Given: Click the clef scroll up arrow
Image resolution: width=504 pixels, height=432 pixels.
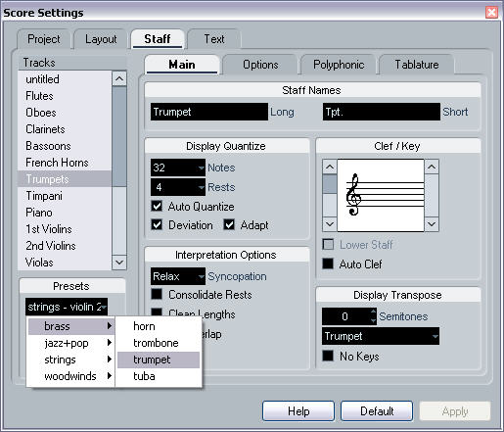Looking at the screenshot, I should click(x=330, y=168).
